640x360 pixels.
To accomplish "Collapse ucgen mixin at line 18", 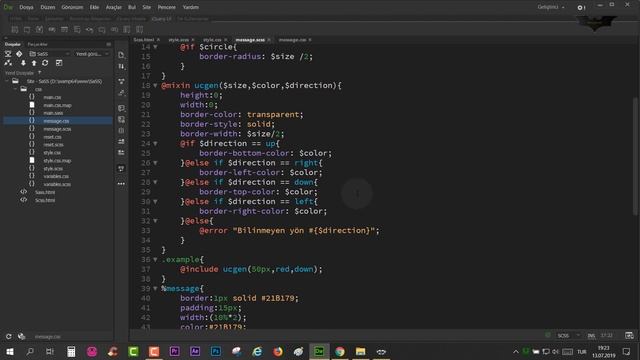I will 156,86.
